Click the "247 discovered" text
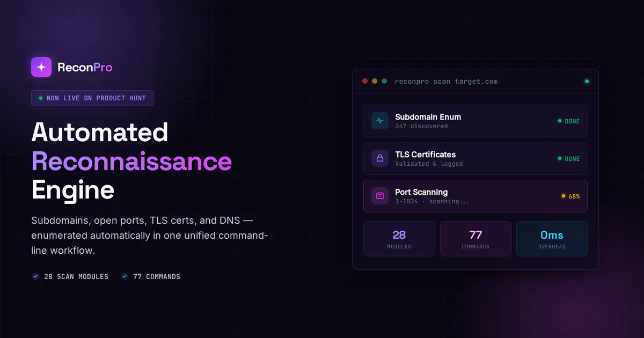The height and width of the screenshot is (338, 644). (x=421, y=126)
